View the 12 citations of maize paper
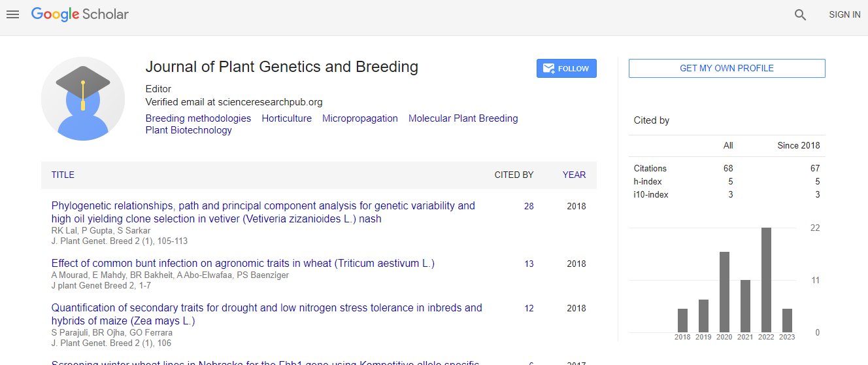 click(x=529, y=308)
